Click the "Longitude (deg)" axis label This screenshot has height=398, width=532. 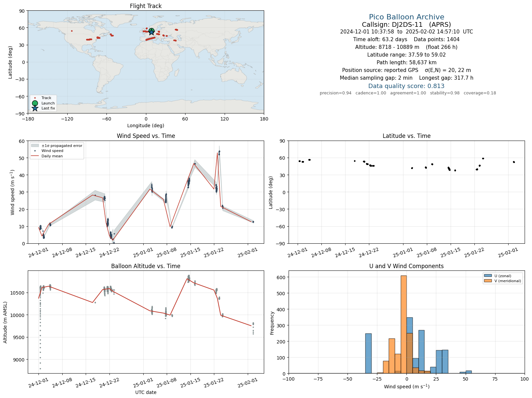pos(146,126)
